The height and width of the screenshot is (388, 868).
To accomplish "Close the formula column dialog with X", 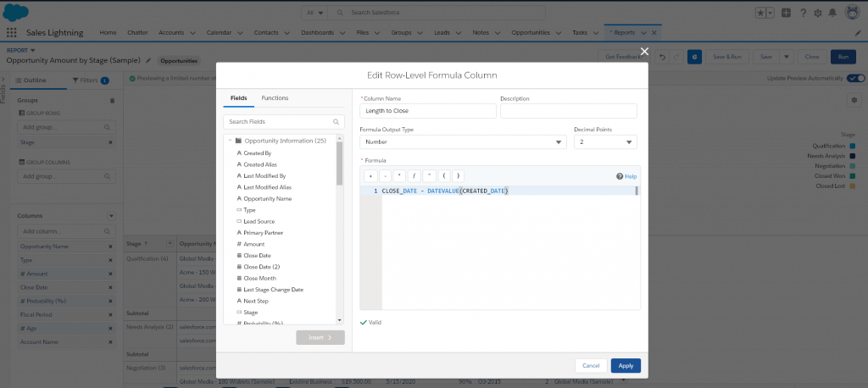I will pos(644,52).
